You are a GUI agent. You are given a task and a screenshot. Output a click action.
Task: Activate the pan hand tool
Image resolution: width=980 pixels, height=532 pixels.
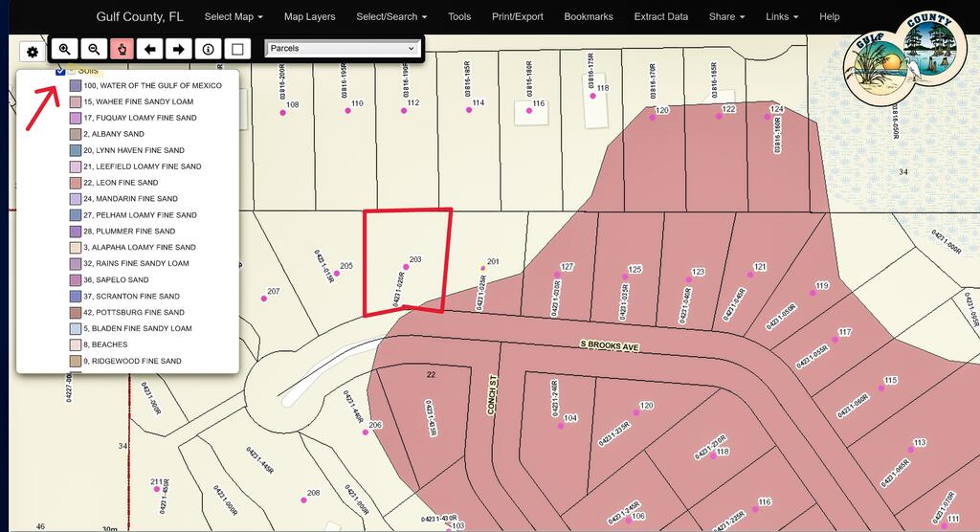coord(122,49)
